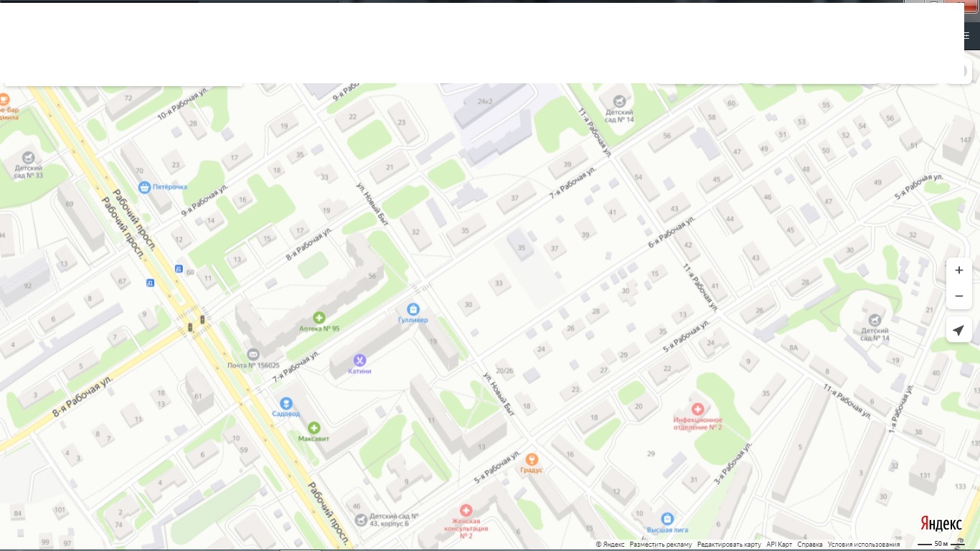Click the Катини scissors salon icon
The image size is (980, 551).
click(359, 360)
